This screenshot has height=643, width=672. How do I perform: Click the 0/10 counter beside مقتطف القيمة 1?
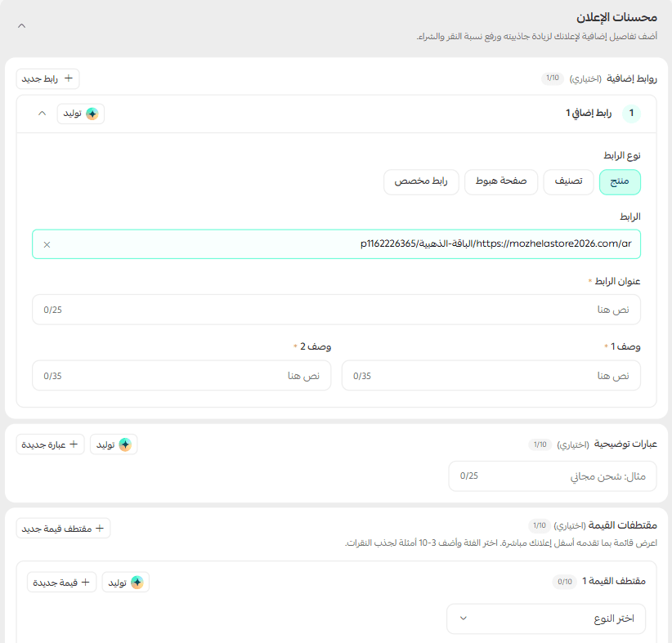pyautogui.click(x=565, y=582)
